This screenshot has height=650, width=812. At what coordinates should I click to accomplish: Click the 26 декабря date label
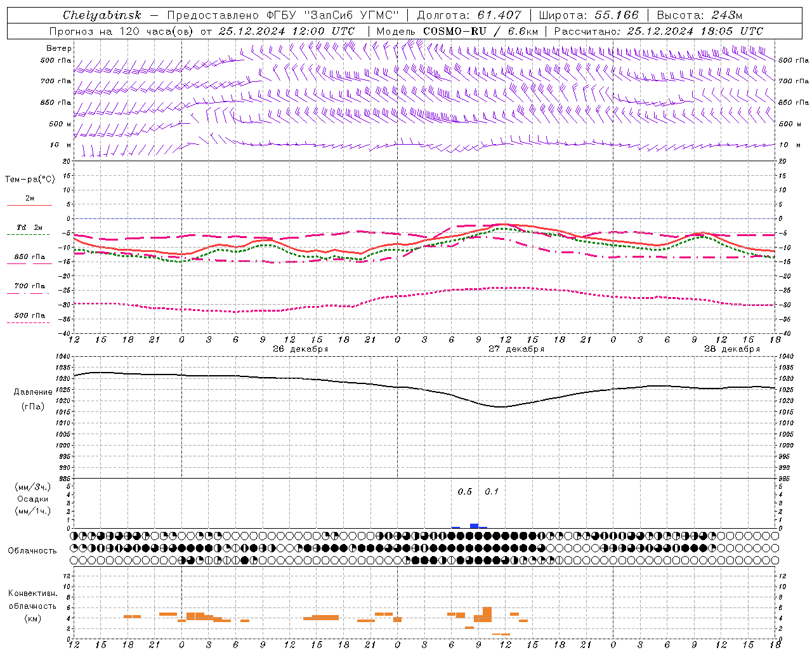301,349
